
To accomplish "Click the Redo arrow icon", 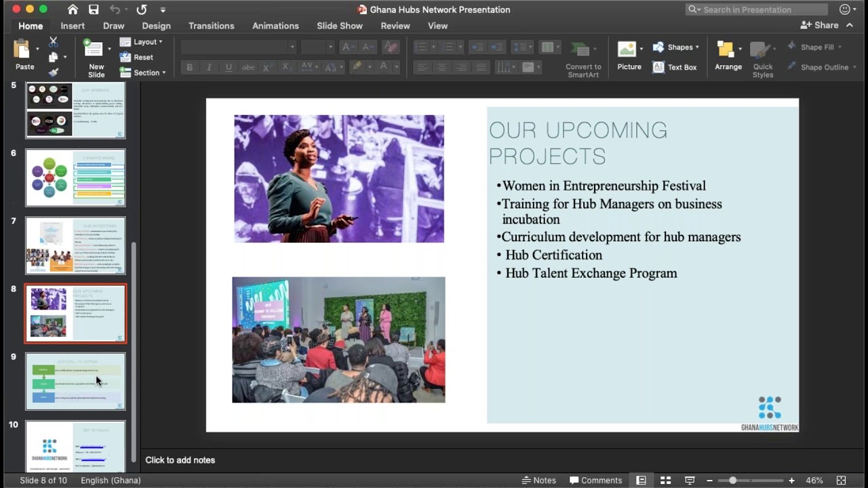I will 141,9.
